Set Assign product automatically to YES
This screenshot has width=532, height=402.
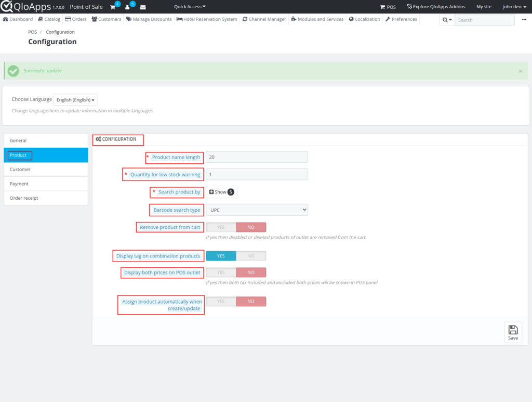click(221, 302)
